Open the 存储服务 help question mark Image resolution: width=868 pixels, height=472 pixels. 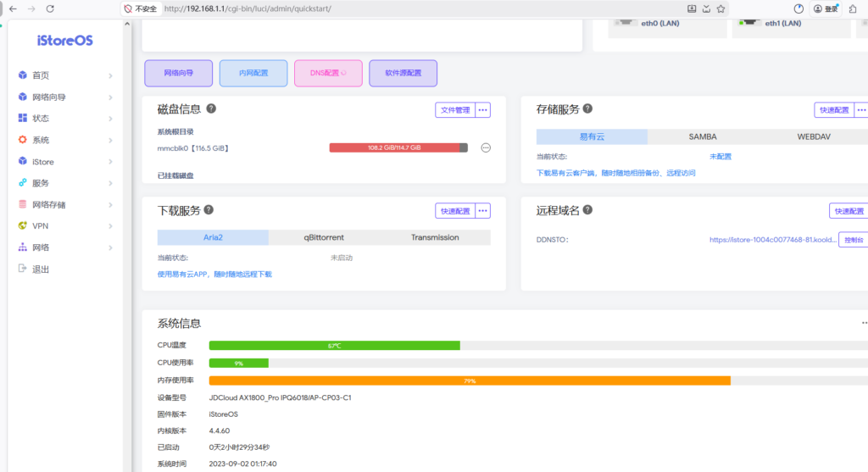[x=587, y=108]
